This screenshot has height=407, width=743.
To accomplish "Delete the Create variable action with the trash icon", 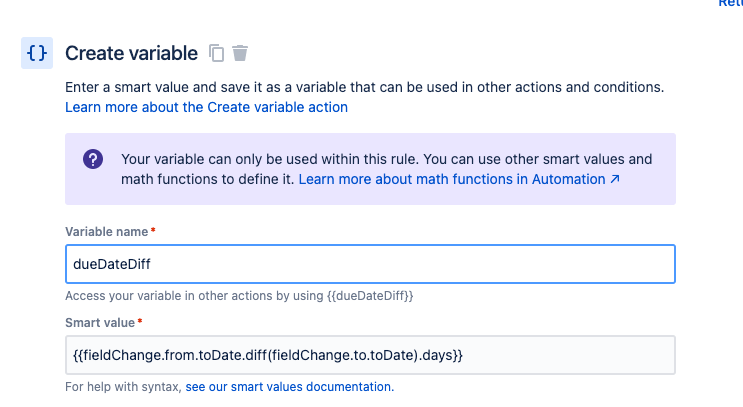I will click(x=240, y=53).
